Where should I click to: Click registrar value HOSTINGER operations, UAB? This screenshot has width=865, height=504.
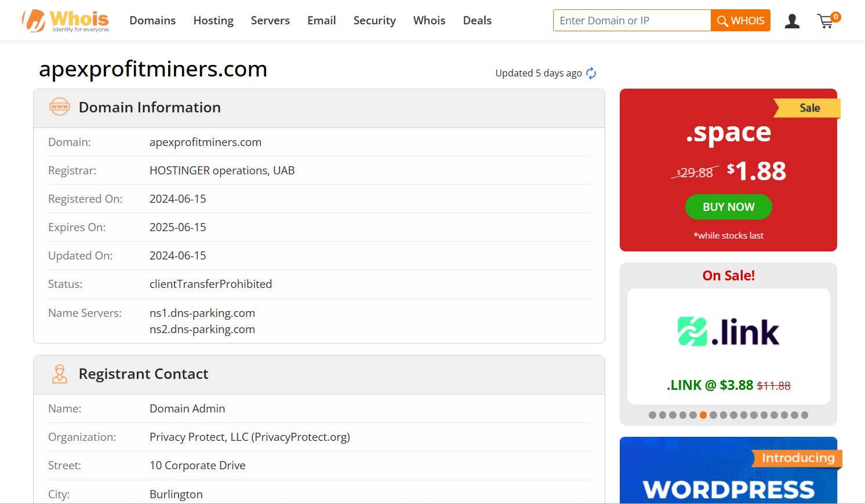222,170
